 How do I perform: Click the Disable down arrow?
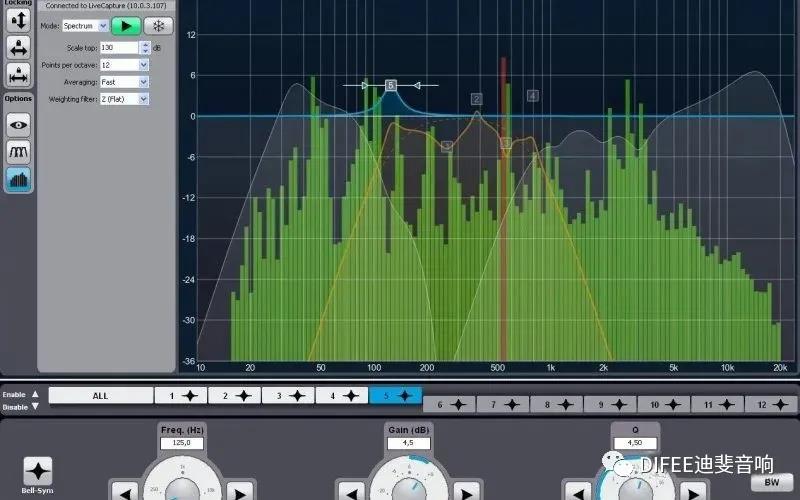pos(35,407)
